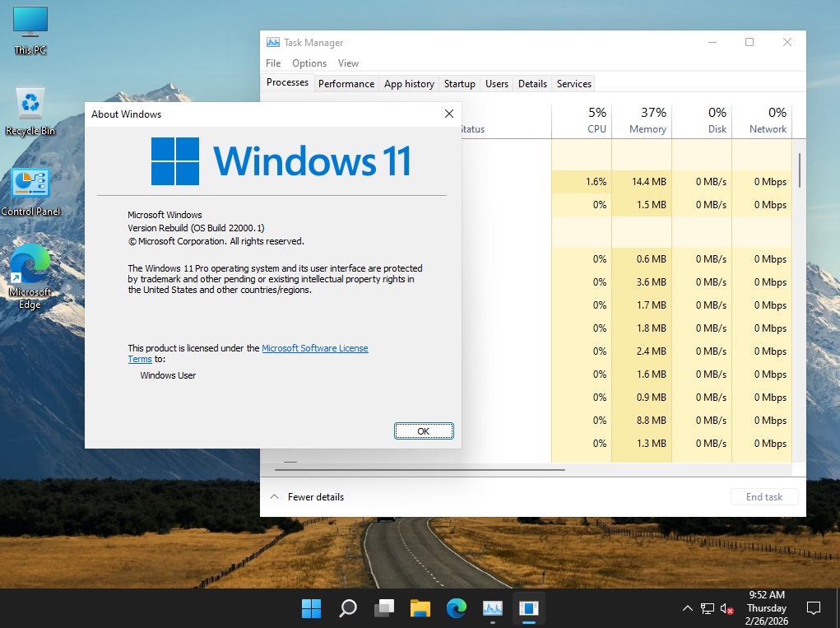Sort processes by the Memory column header
The width and height of the screenshot is (840, 628).
(647, 120)
